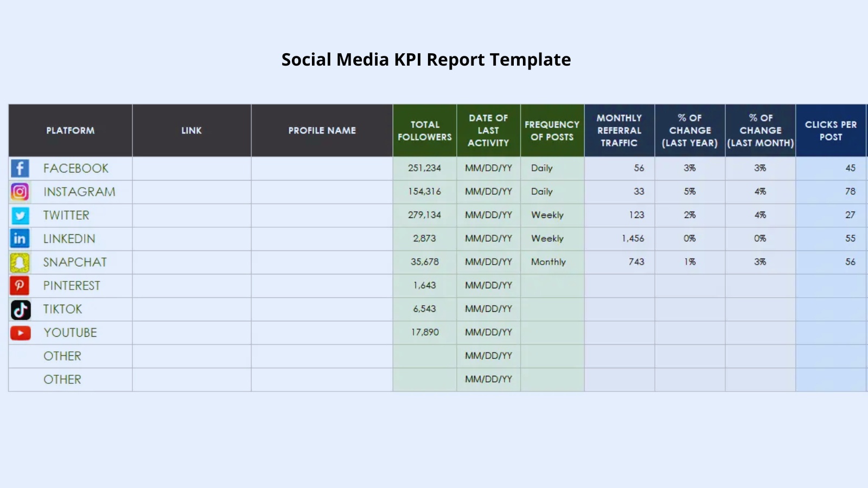Select Twitter's 2% last year change
The height and width of the screenshot is (488, 868).
coord(690,215)
